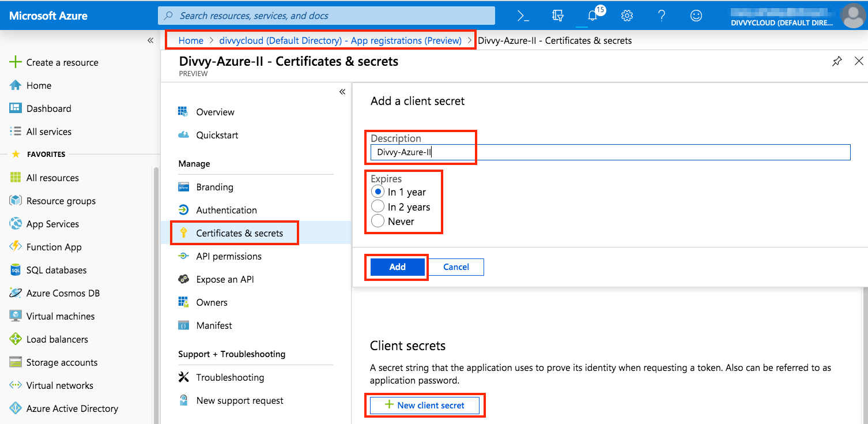
Task: Click the Storage accounts icon
Action: tap(16, 362)
